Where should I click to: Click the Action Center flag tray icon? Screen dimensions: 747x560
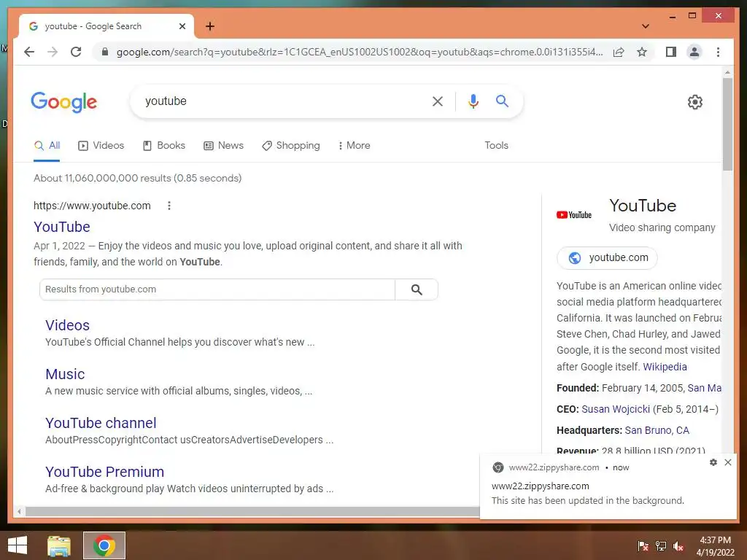click(x=643, y=546)
